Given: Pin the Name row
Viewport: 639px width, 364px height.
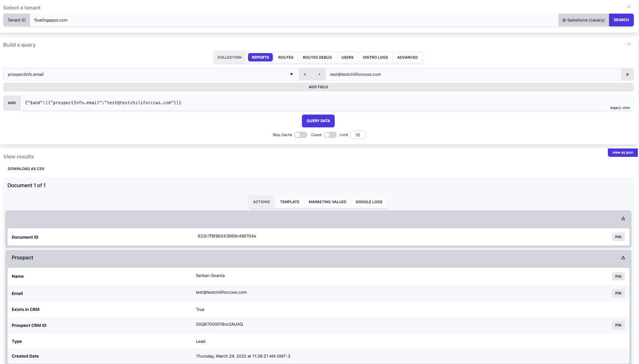Looking at the screenshot, I should [x=618, y=277].
